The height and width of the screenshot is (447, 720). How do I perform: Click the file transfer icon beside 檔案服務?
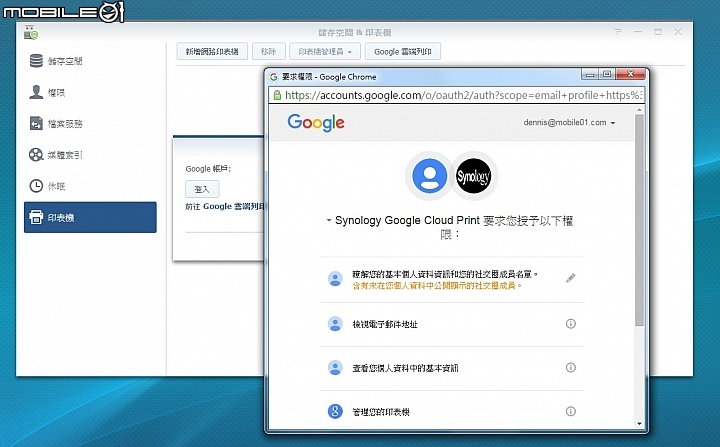(36, 123)
